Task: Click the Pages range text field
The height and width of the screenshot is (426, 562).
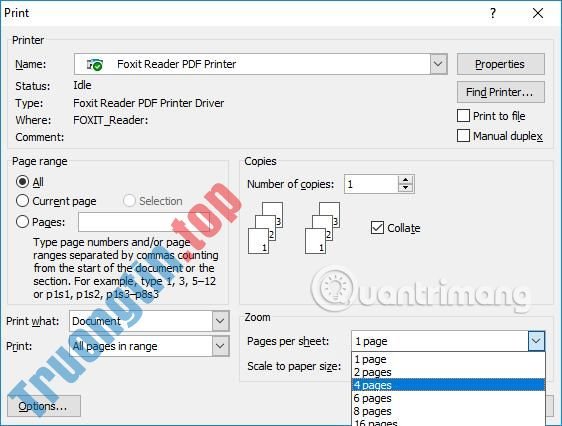Action: tap(144, 222)
